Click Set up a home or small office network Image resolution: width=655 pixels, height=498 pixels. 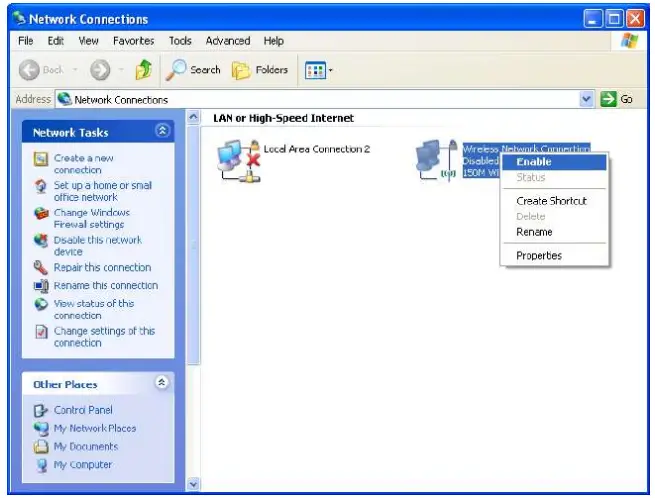(103, 191)
